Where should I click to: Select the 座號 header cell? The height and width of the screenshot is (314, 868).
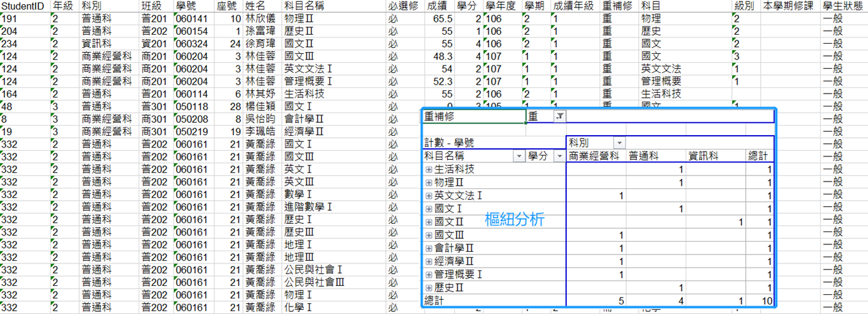coord(229,5)
